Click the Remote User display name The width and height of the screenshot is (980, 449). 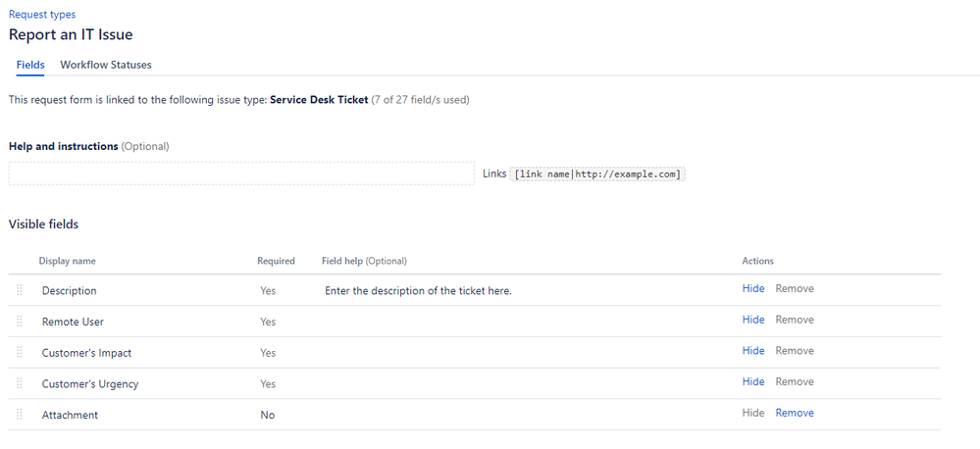[x=73, y=323]
